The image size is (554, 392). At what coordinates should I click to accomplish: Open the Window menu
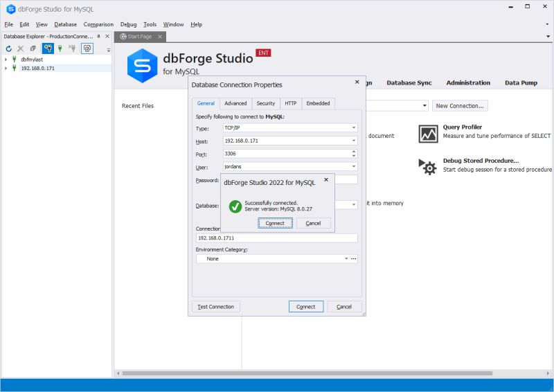173,24
